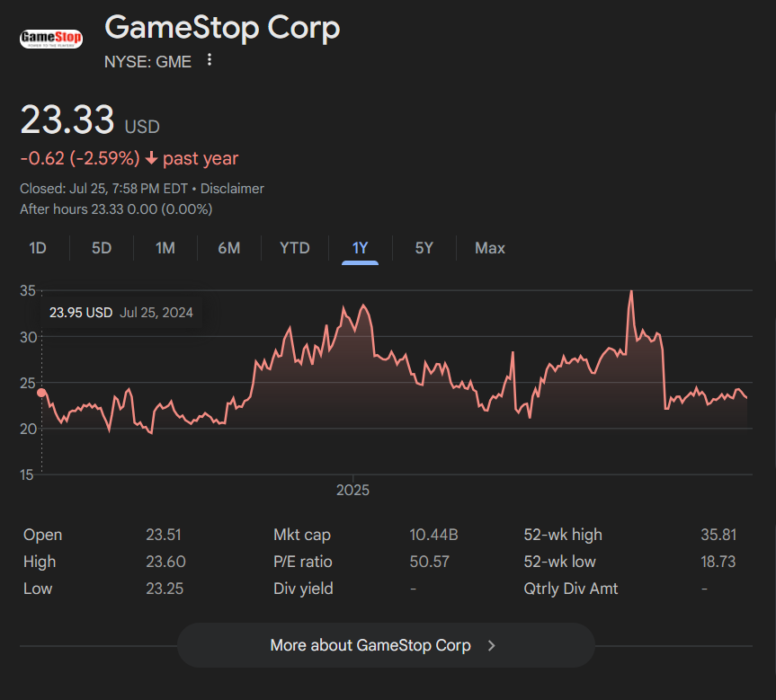The image size is (776, 700).
Task: Switch chart to 5D range
Action: (x=102, y=248)
